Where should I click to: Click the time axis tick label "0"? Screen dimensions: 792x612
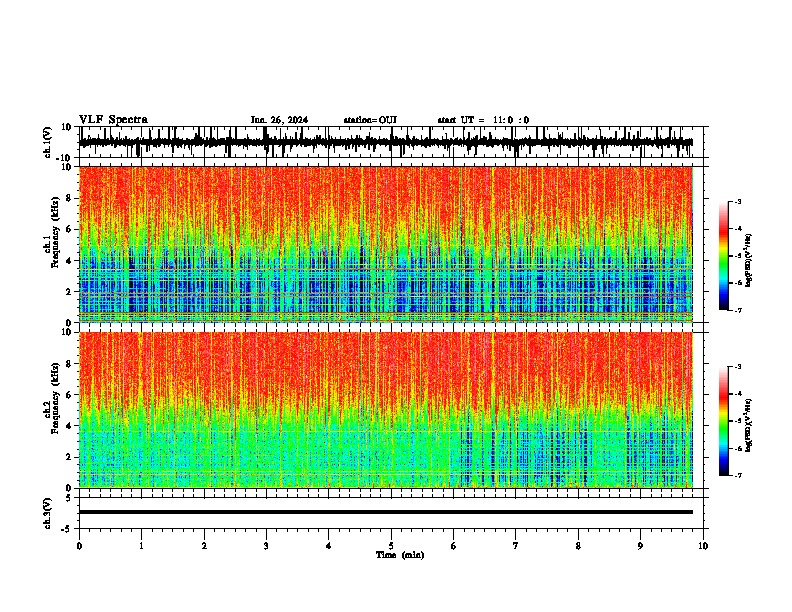click(79, 546)
